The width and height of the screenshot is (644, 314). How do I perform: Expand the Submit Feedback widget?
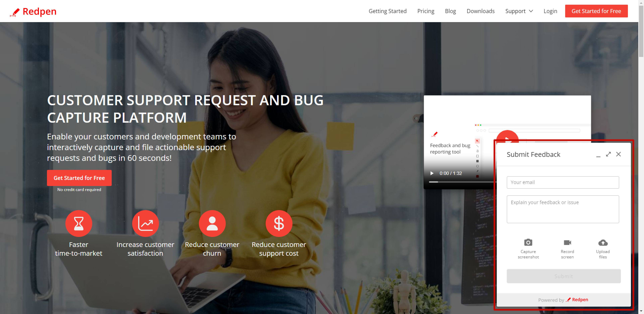[608, 154]
